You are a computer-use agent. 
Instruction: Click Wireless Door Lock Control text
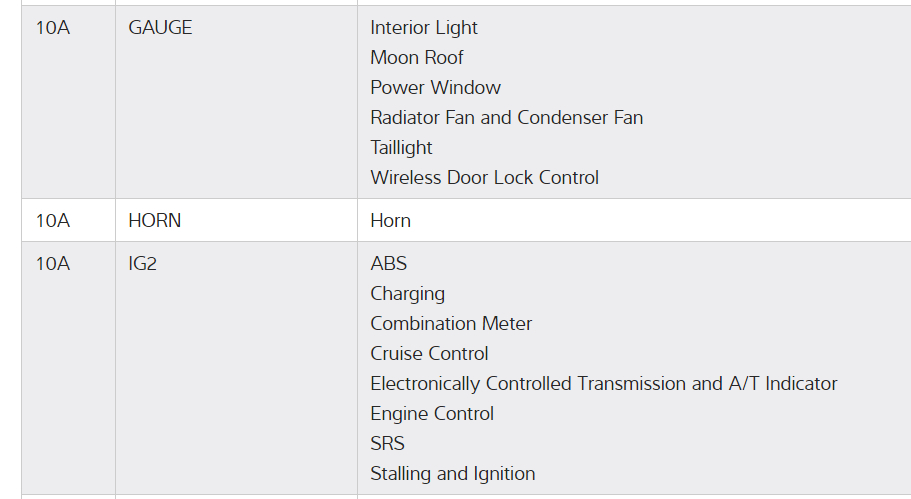tap(484, 178)
